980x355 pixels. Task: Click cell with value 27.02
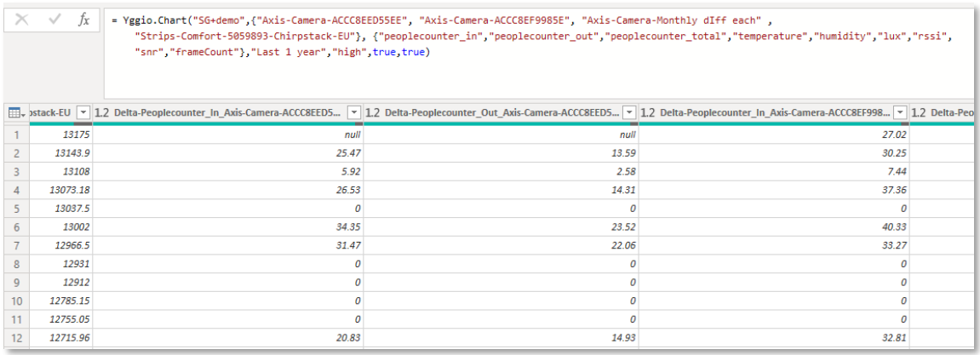tap(774, 134)
